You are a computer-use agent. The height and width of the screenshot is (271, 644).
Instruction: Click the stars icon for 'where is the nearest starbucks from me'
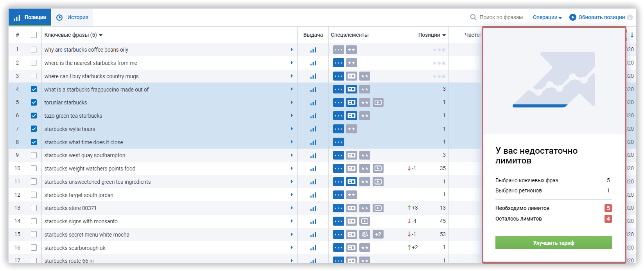point(352,63)
